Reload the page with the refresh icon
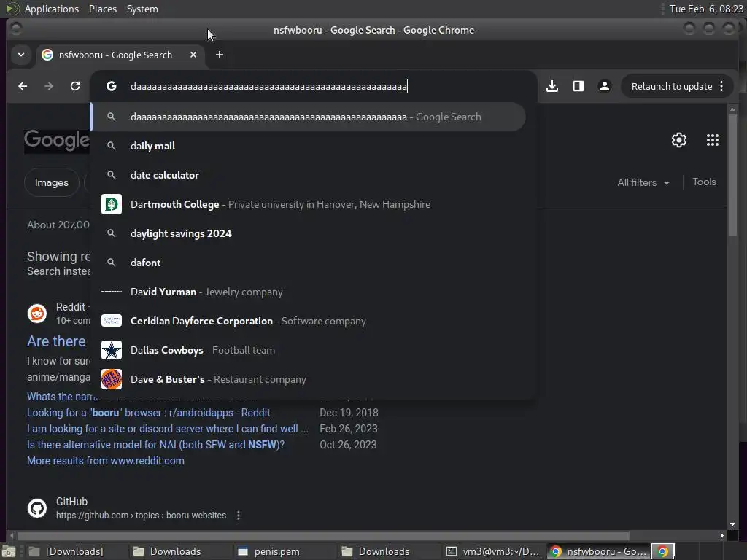This screenshot has height=560, width=747. [x=75, y=86]
